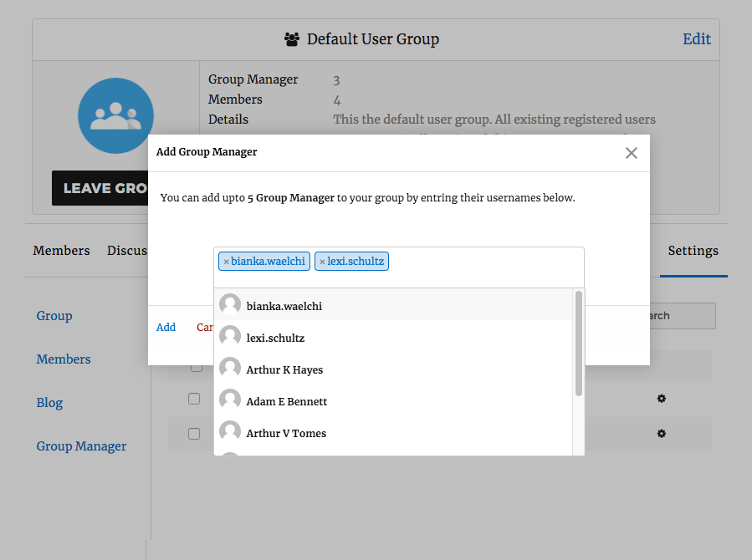Click the avatar icon beside lexi.schultz
The image size is (752, 560).
pos(230,335)
